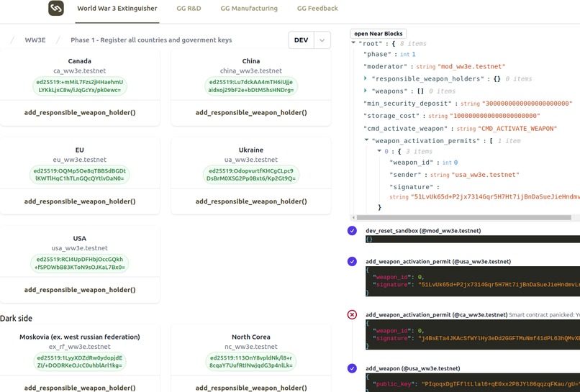Click usa_ww3e.testnet account under USA card
Image resolution: width=580 pixels, height=392 pixels.
pyautogui.click(x=80, y=247)
